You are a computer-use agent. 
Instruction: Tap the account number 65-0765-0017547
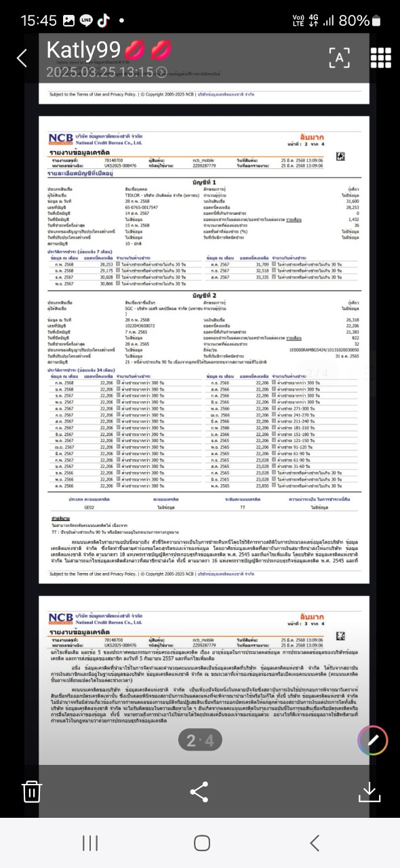tap(141, 207)
